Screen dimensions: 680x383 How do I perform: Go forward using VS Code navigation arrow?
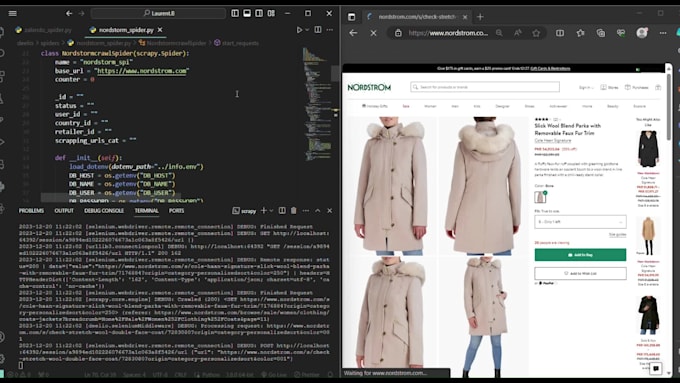[81, 13]
